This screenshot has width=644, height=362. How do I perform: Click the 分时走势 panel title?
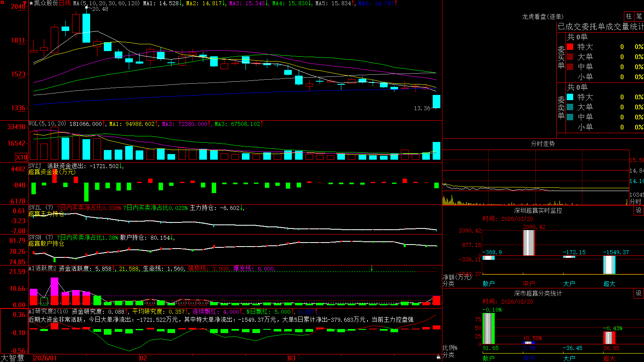543,144
